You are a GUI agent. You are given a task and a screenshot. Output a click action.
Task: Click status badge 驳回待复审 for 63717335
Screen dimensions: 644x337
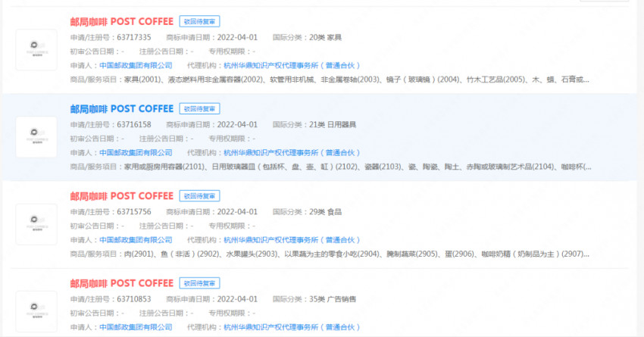pyautogui.click(x=199, y=21)
